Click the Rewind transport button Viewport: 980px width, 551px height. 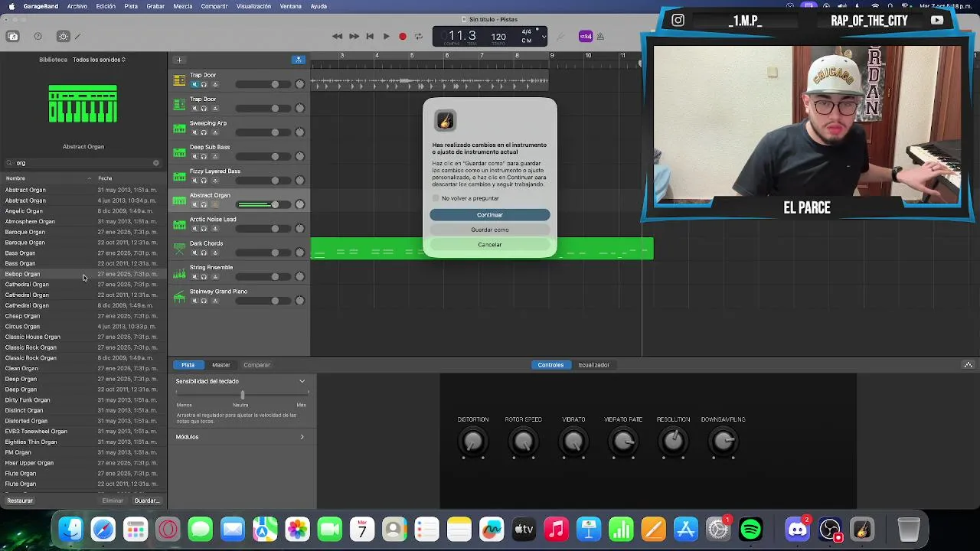click(337, 36)
